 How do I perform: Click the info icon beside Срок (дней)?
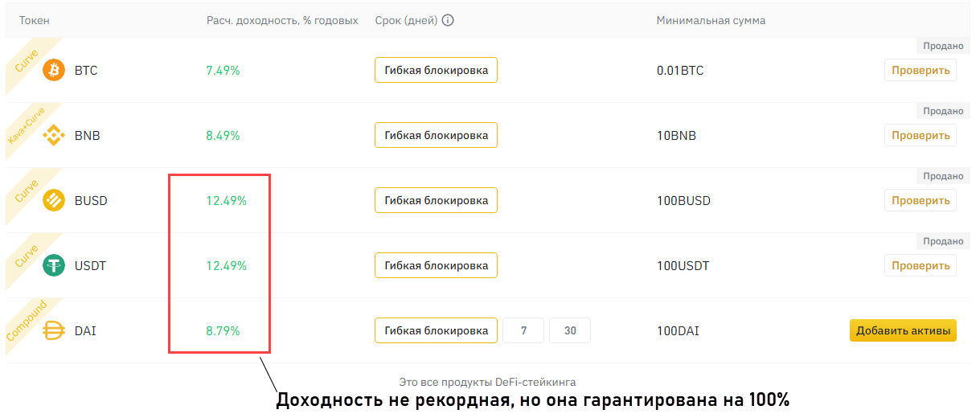coord(448,20)
